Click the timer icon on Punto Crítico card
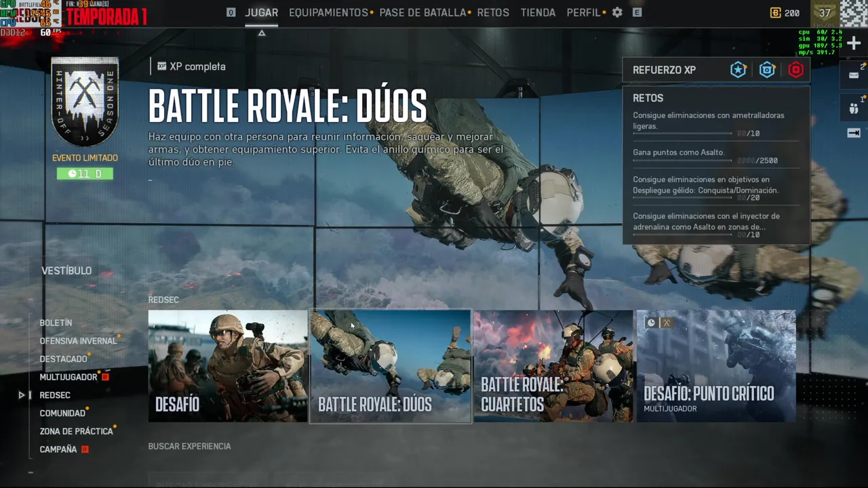Screen dimensions: 868x488 point(651,323)
